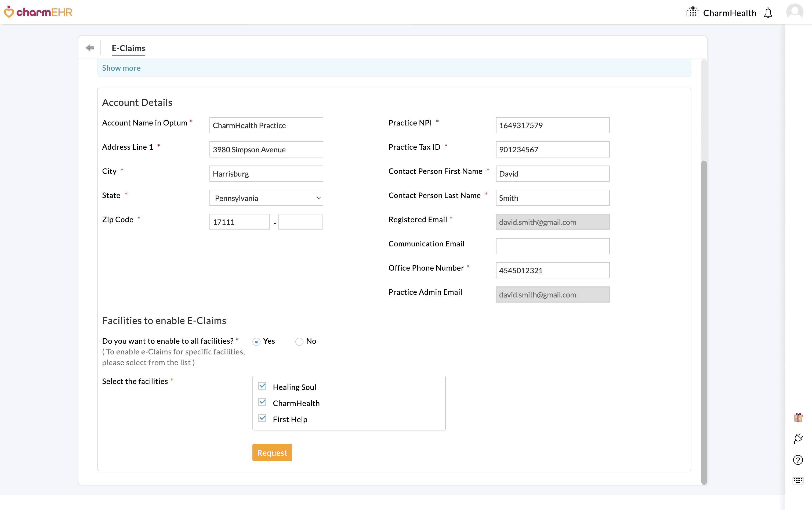Click the back arrow icon
Viewport: 812px width, 510px height.
tap(90, 48)
